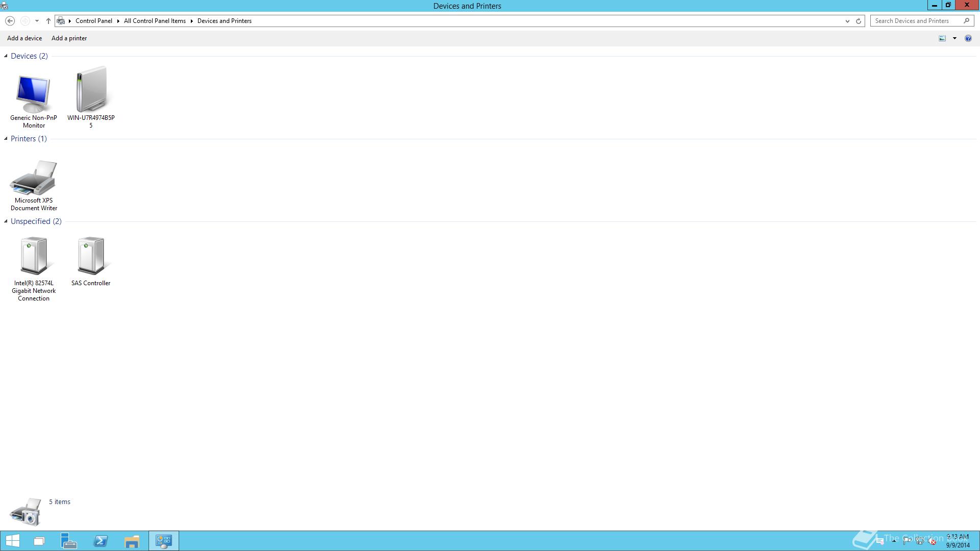Screen dimensions: 980x551
Task: Click the Control Panel breadcrumb
Action: pyautogui.click(x=94, y=21)
